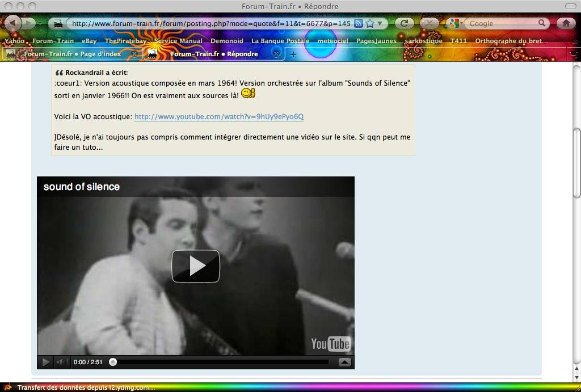
Task: Open the meteociel bookmark
Action: point(332,41)
